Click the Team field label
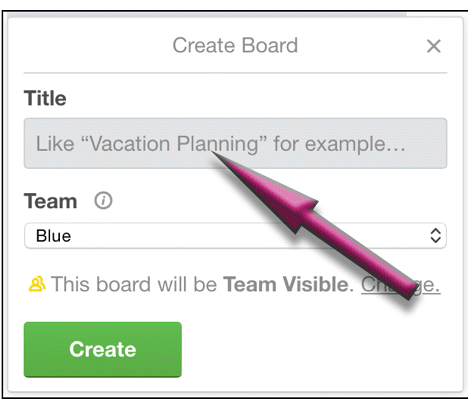Viewport: 468px width, 408px height. [50, 201]
